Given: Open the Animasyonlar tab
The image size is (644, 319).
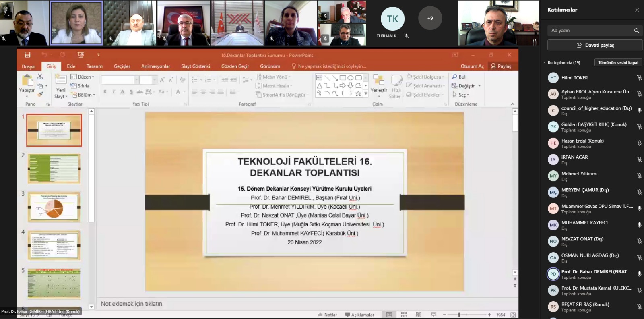Looking at the screenshot, I should tap(156, 66).
